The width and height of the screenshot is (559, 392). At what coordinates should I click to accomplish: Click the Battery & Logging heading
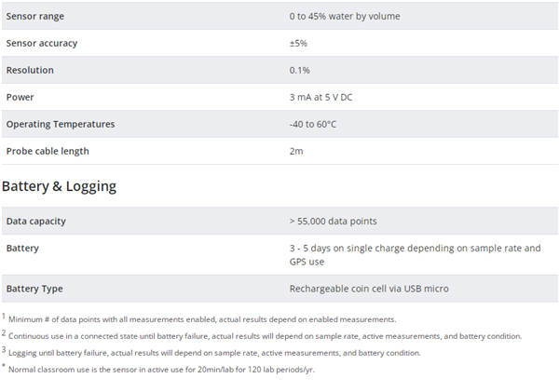click(60, 186)
